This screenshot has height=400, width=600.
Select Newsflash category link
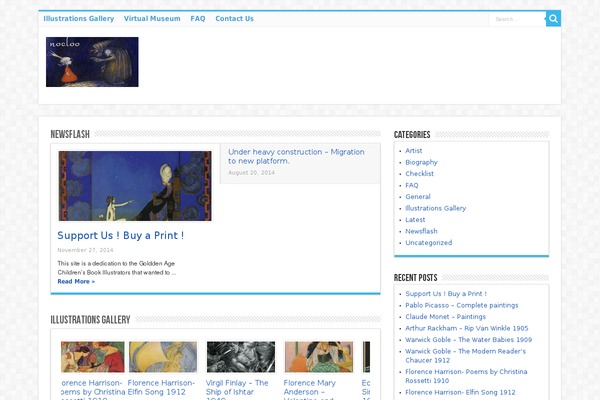coord(421,231)
